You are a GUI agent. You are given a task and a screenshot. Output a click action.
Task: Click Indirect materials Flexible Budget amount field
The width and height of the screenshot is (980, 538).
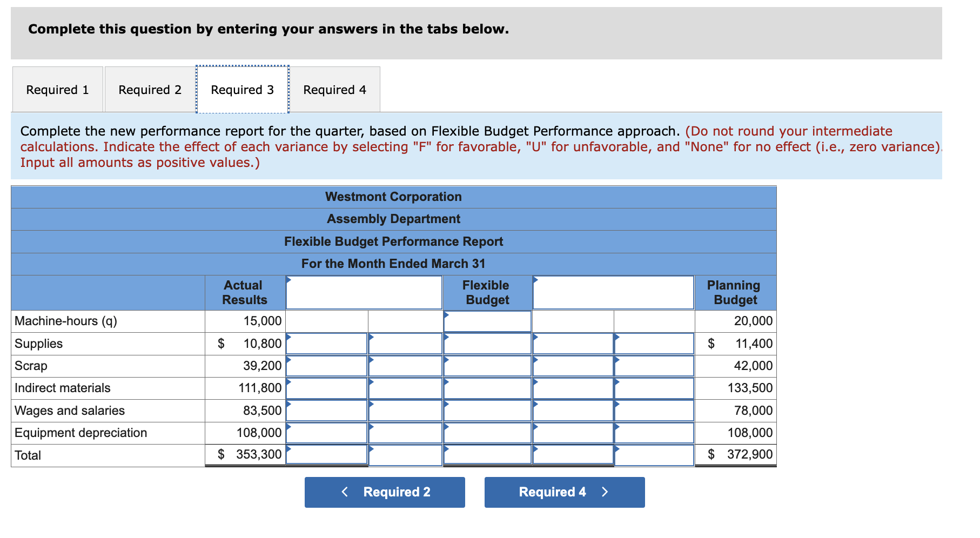[487, 388]
